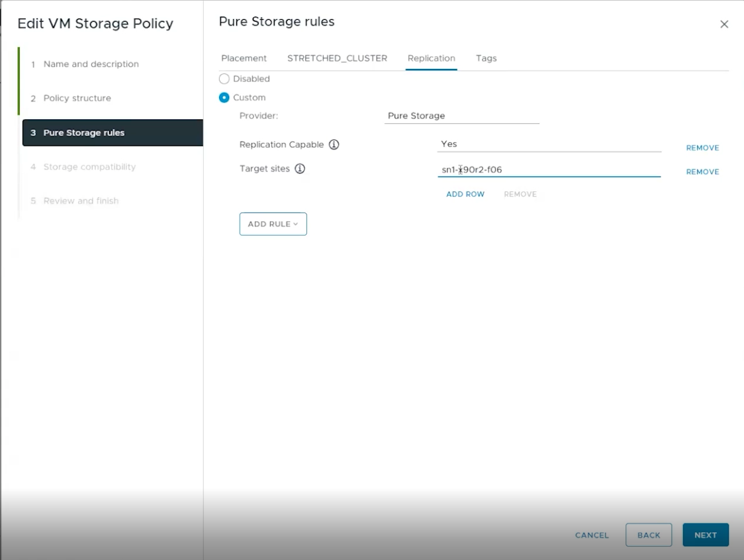Switch to the Replication tab
The image size is (744, 560).
431,58
